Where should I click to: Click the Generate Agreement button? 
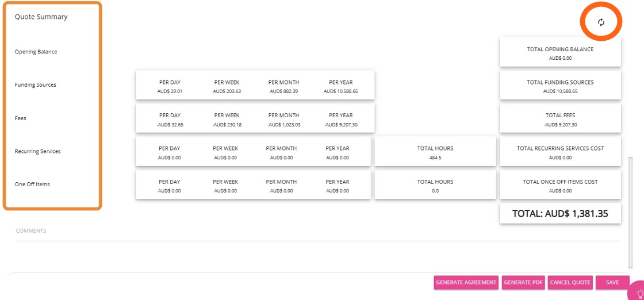coord(466,282)
